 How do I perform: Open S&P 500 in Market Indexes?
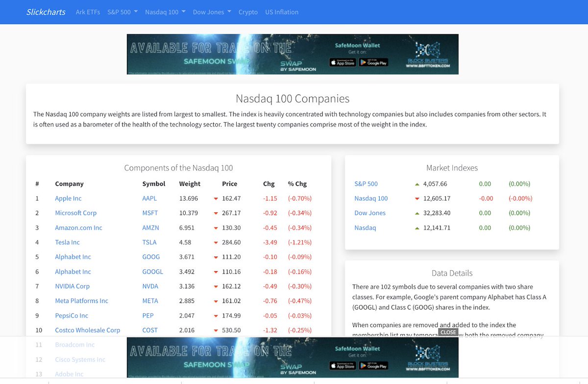[366, 184]
